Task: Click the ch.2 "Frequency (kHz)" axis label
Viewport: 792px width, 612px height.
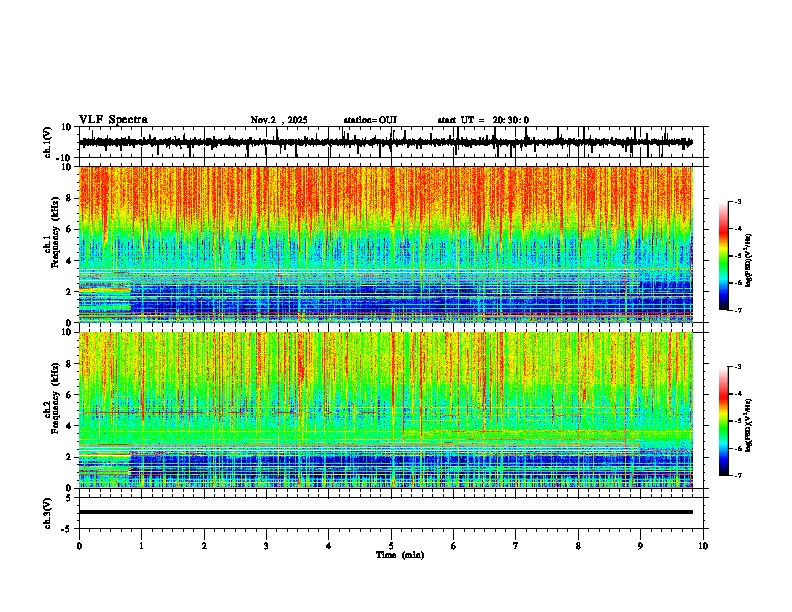Action: [56, 398]
